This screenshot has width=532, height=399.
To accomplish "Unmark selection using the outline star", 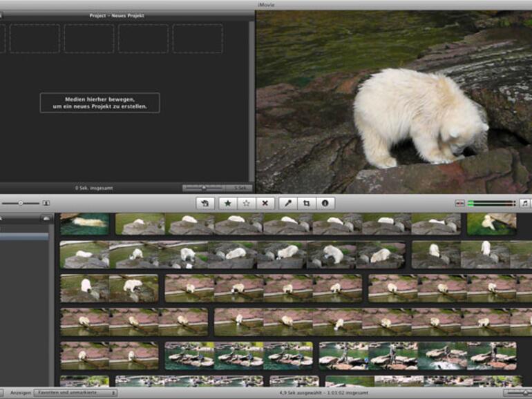I will [x=246, y=203].
